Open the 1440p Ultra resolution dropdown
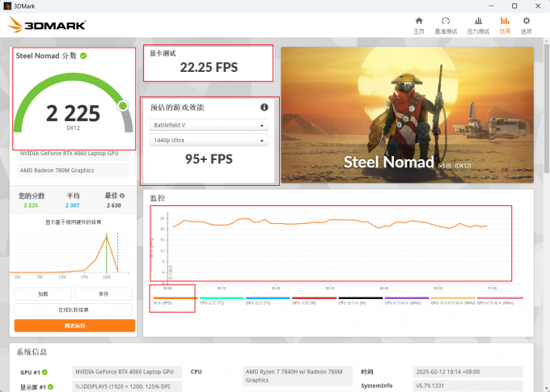Viewport: 550px width, 392px height. 209,141
